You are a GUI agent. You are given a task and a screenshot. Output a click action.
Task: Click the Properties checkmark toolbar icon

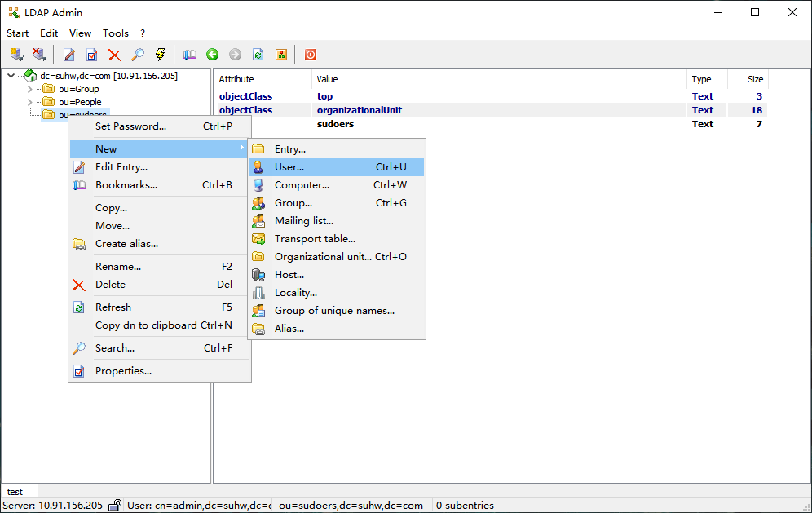tap(91, 55)
